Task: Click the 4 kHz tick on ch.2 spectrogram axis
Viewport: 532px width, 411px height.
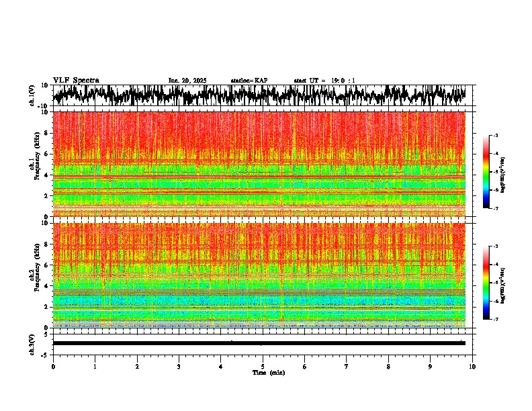Action: 47,286
